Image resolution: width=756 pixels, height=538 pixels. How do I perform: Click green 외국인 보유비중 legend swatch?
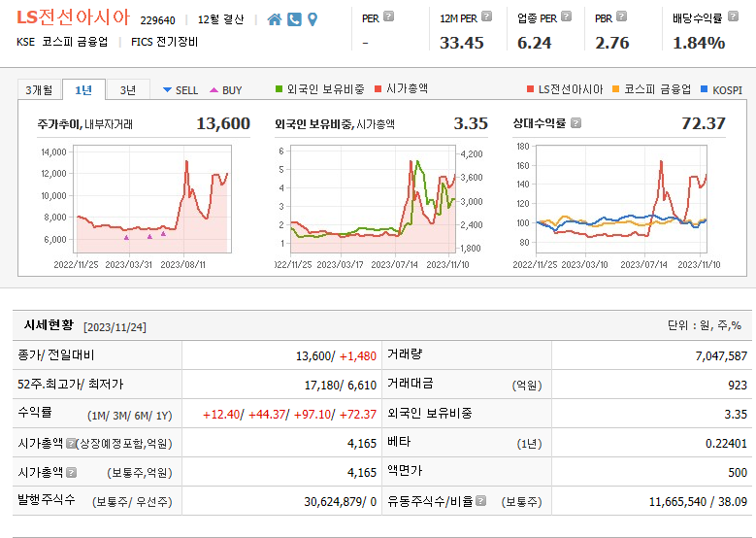coord(279,88)
